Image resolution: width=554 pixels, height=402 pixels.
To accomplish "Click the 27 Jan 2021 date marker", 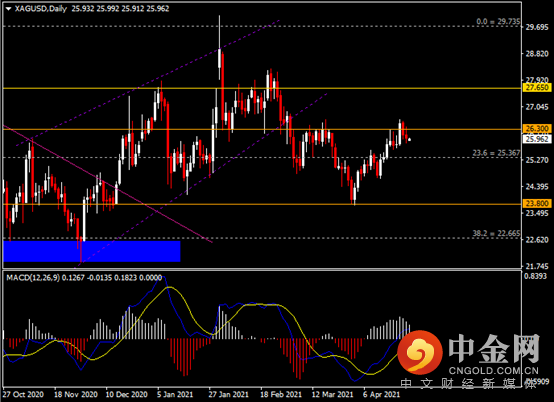I will (228, 394).
